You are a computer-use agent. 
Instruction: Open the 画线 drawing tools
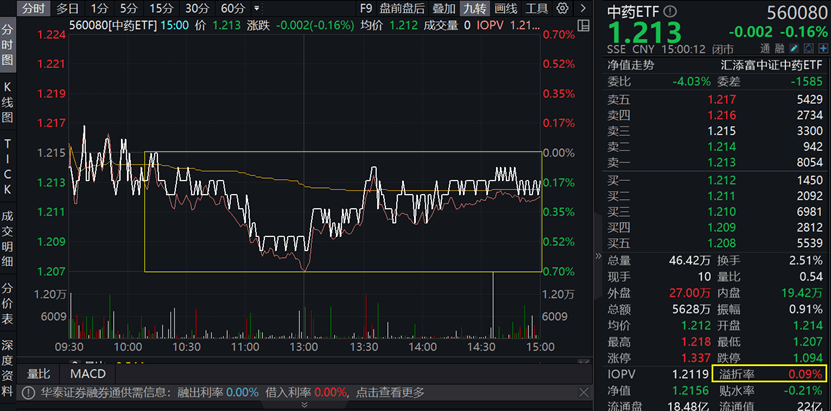coord(506,8)
